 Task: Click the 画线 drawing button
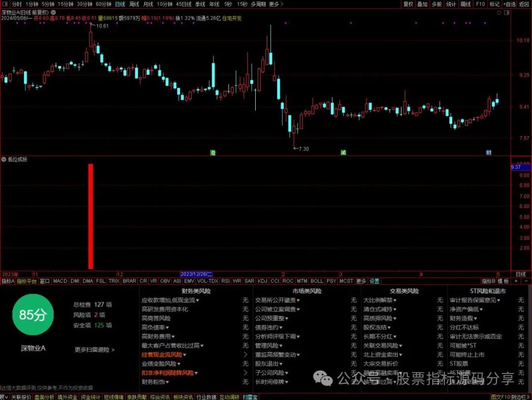click(x=465, y=4)
